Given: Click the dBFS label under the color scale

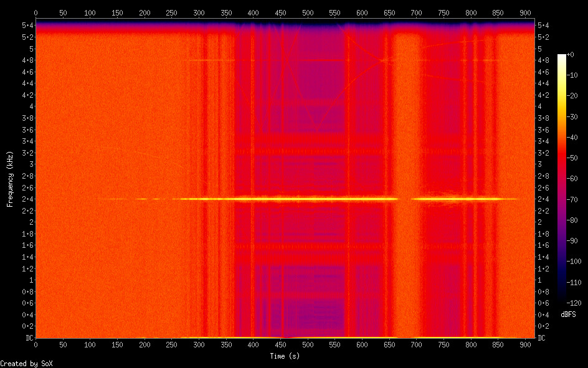Looking at the screenshot, I should pyautogui.click(x=567, y=314).
